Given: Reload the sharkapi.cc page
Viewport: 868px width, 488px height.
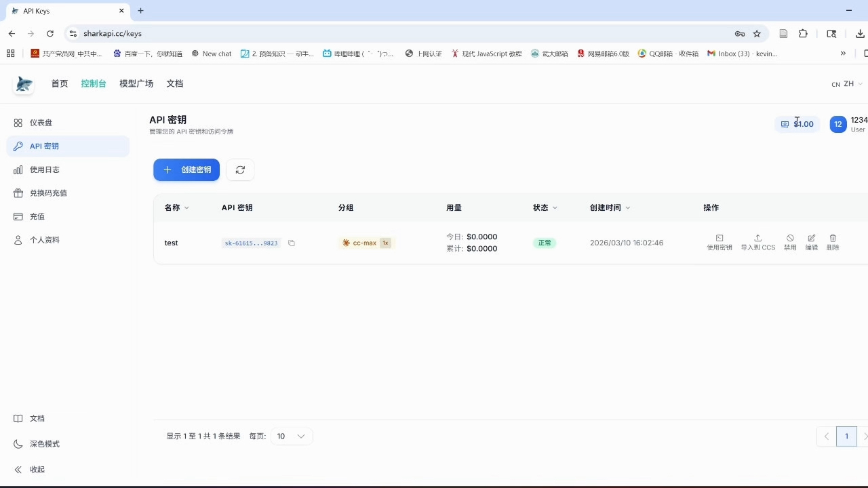Looking at the screenshot, I should (x=50, y=33).
